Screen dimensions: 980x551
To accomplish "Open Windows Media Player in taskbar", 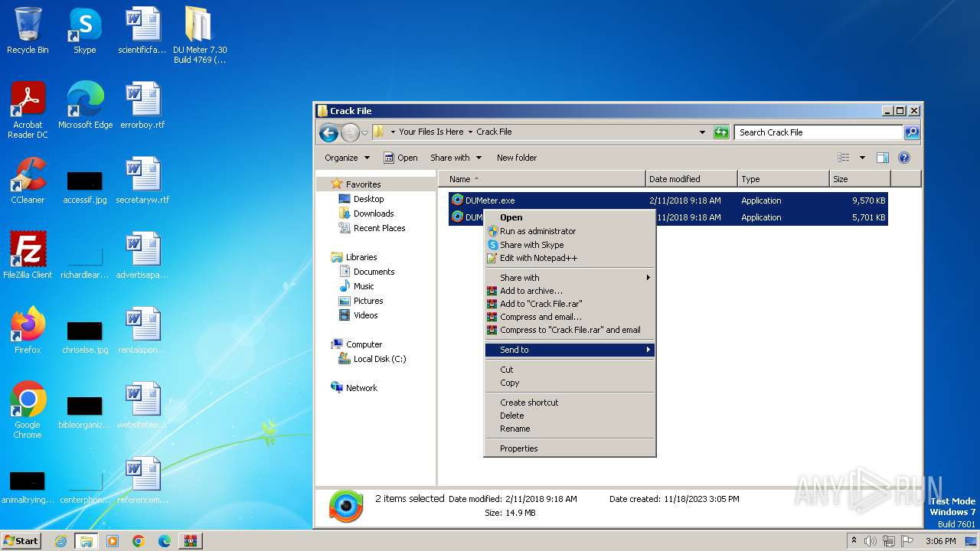I will coord(113,541).
